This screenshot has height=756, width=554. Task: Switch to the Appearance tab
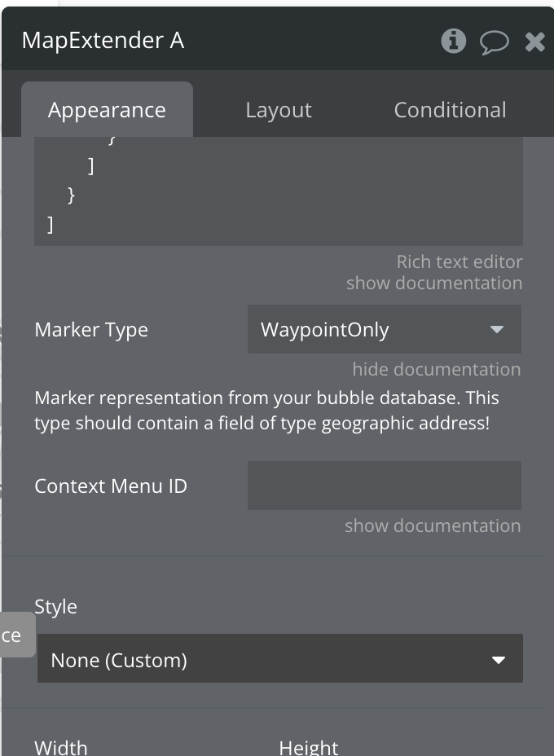[107, 110]
